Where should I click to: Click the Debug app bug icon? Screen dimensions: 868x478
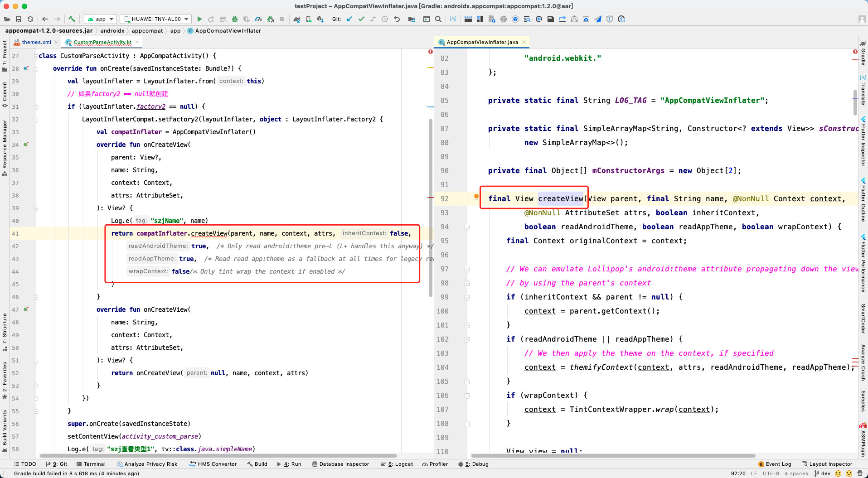click(x=234, y=19)
